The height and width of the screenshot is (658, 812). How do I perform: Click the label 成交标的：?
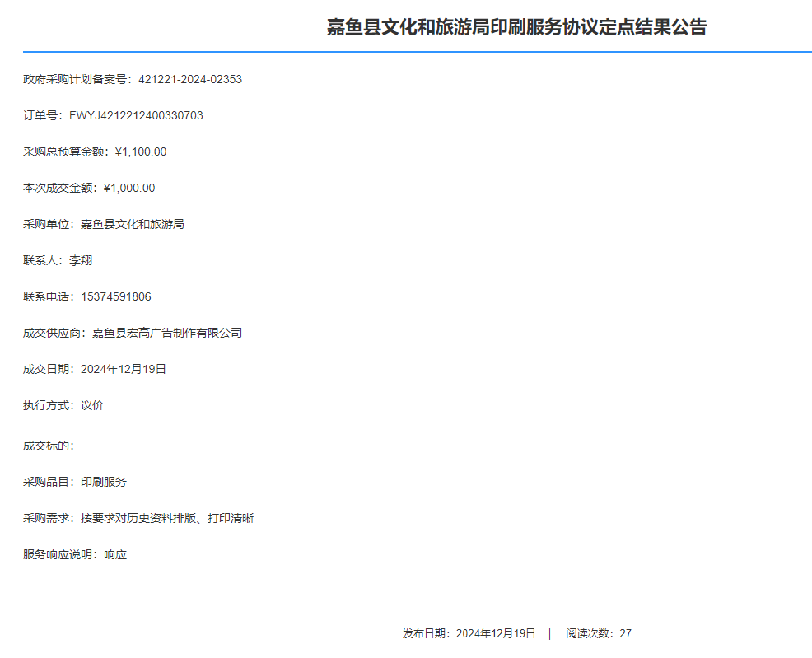[49, 446]
